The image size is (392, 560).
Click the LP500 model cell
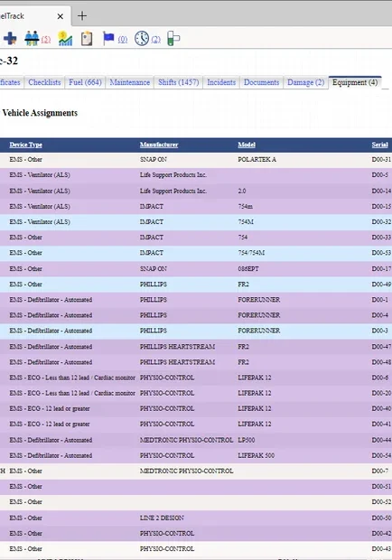[247, 440]
